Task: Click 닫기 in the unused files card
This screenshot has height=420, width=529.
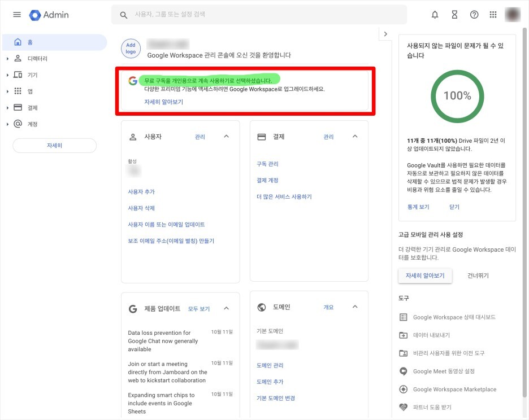Action: tap(454, 207)
